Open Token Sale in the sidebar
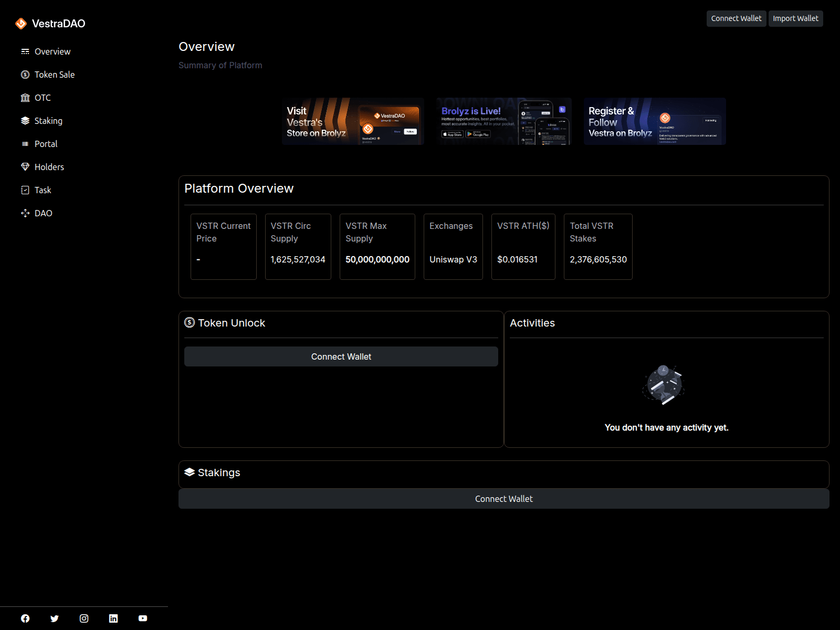Image resolution: width=840 pixels, height=630 pixels. pos(55,75)
